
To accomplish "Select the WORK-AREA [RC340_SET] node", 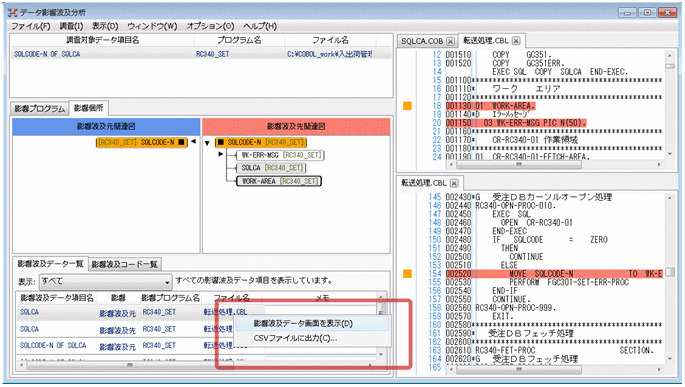I will click(x=279, y=181).
